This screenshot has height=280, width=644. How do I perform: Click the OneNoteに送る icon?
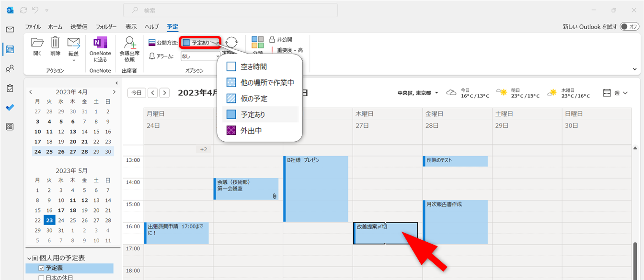(100, 48)
